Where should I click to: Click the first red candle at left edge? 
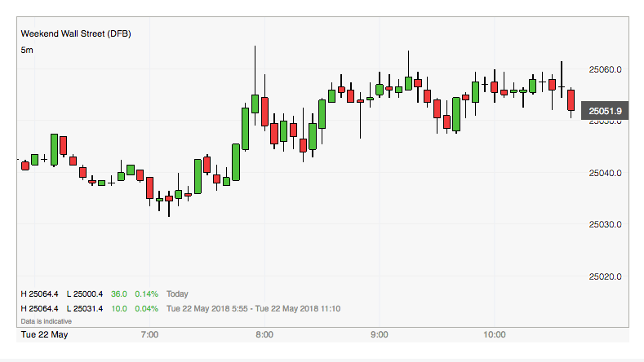(25, 166)
